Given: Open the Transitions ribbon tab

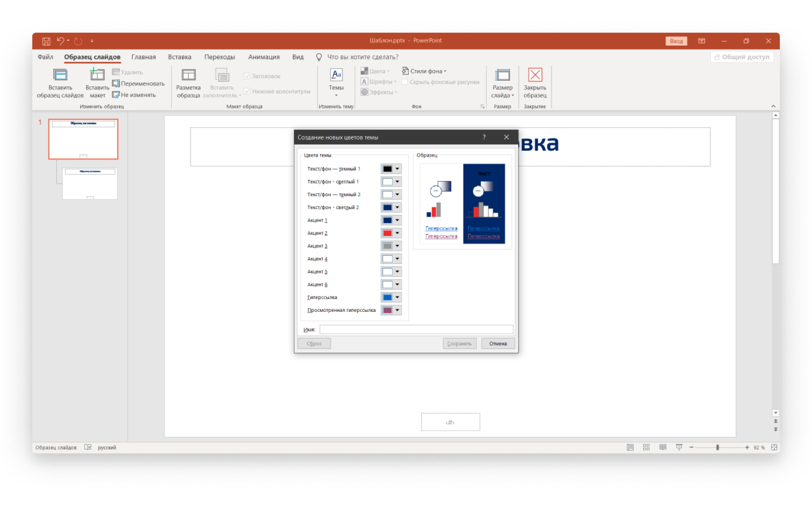Looking at the screenshot, I should tap(219, 57).
